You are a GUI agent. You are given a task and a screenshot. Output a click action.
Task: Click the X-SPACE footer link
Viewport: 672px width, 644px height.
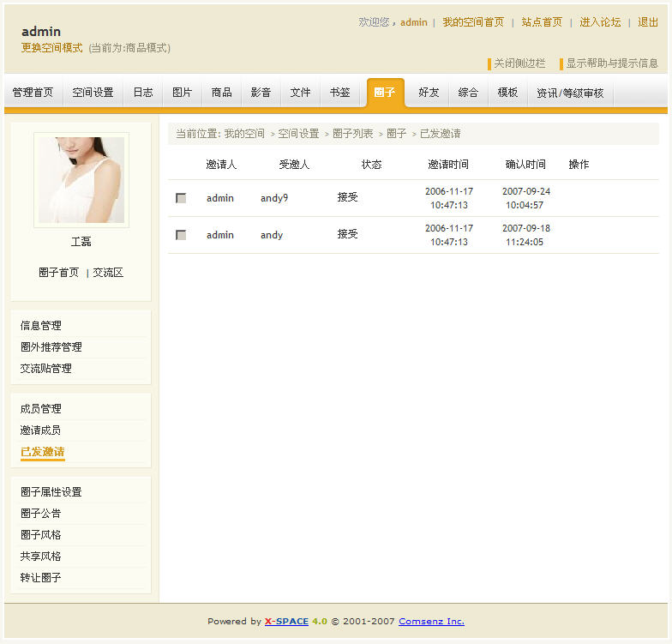point(286,621)
